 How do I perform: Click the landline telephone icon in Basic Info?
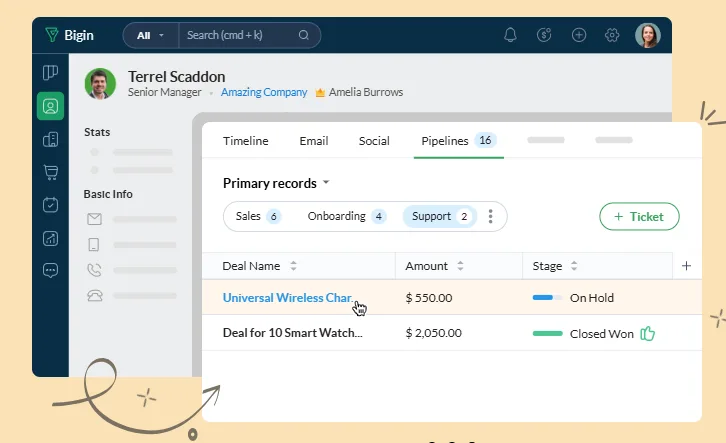[x=95, y=295]
